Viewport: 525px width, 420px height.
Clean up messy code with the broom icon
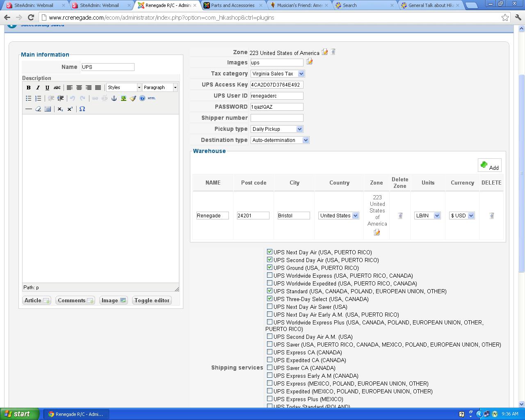pos(133,98)
